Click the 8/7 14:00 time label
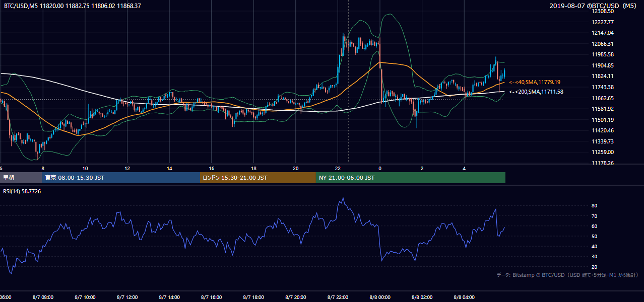The image size is (644, 302). coord(169,297)
